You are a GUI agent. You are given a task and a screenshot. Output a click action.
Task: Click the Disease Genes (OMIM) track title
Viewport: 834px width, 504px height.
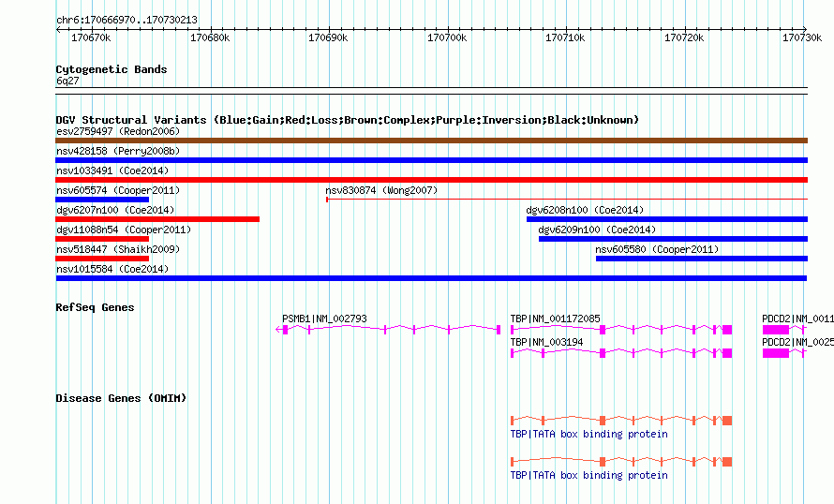(121, 398)
